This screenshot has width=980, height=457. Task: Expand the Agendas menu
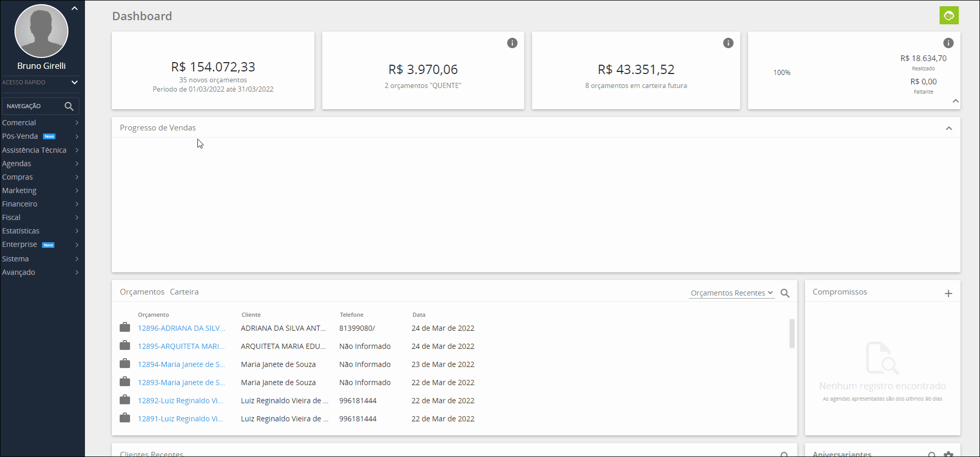(40, 164)
